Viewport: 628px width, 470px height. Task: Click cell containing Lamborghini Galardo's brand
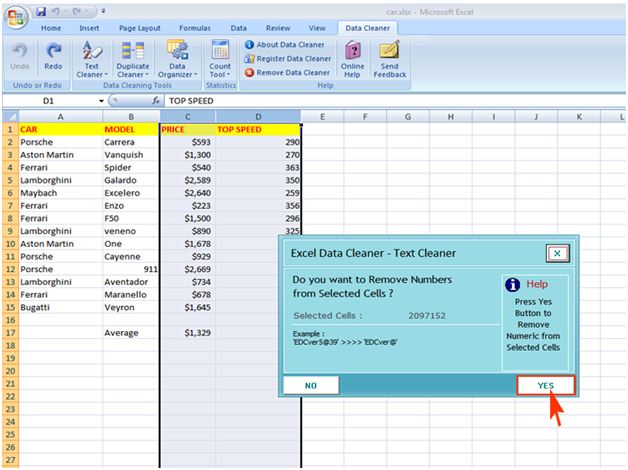click(x=60, y=180)
